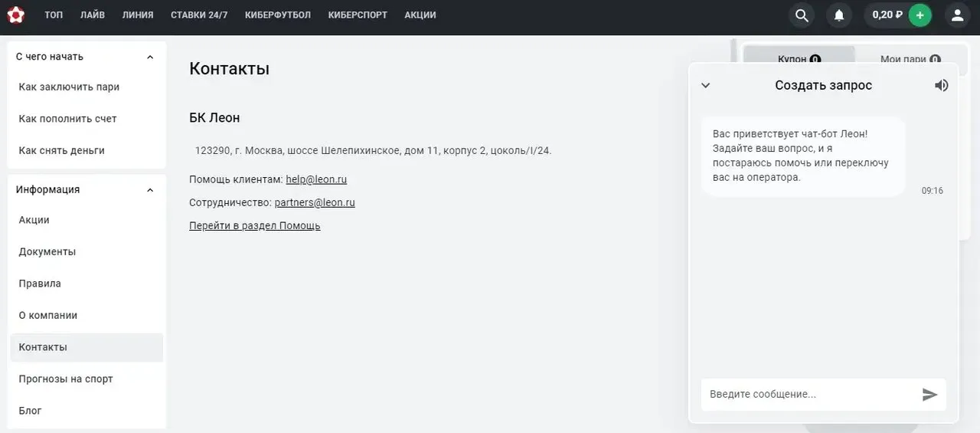The height and width of the screenshot is (433, 980).
Task: Click the help@leon.ru email link
Action: point(316,179)
